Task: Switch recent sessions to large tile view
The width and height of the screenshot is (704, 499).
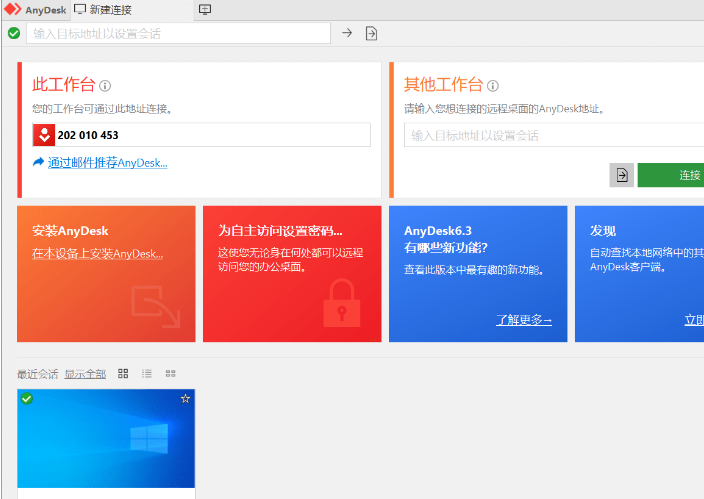Action: [123, 373]
